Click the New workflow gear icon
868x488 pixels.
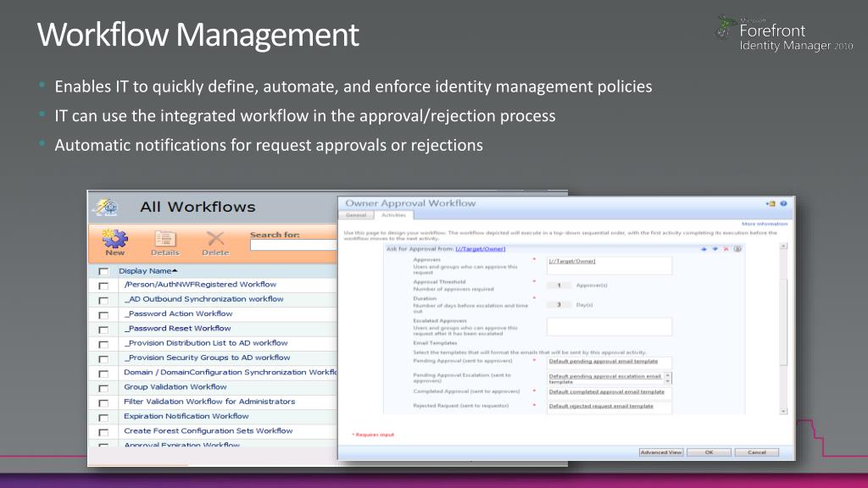114,238
